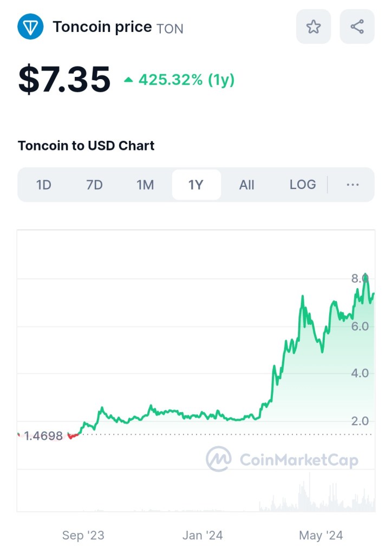Switch chart to 1D timeframe
Image resolution: width=392 pixels, height=554 pixels.
pyautogui.click(x=43, y=185)
